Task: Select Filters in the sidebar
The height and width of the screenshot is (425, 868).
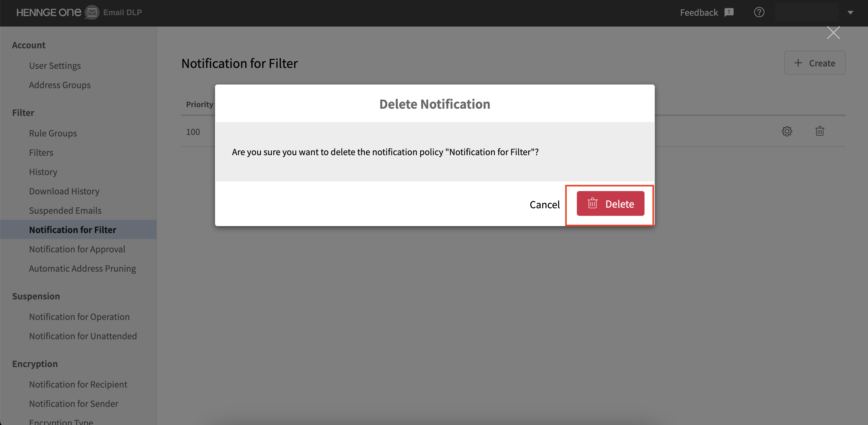Action: click(41, 152)
